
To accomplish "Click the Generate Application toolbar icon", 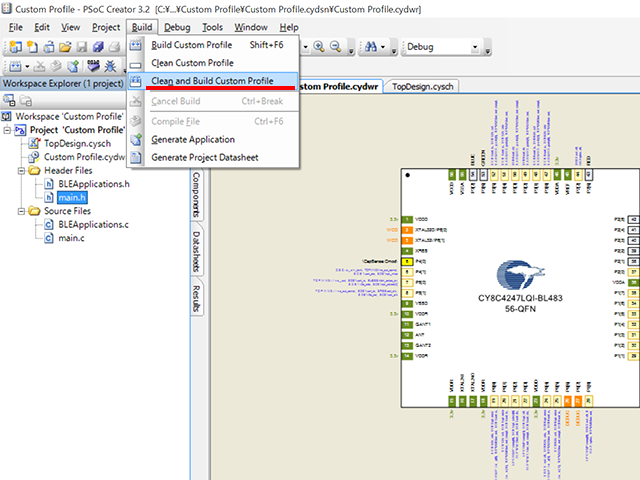I will [73, 66].
